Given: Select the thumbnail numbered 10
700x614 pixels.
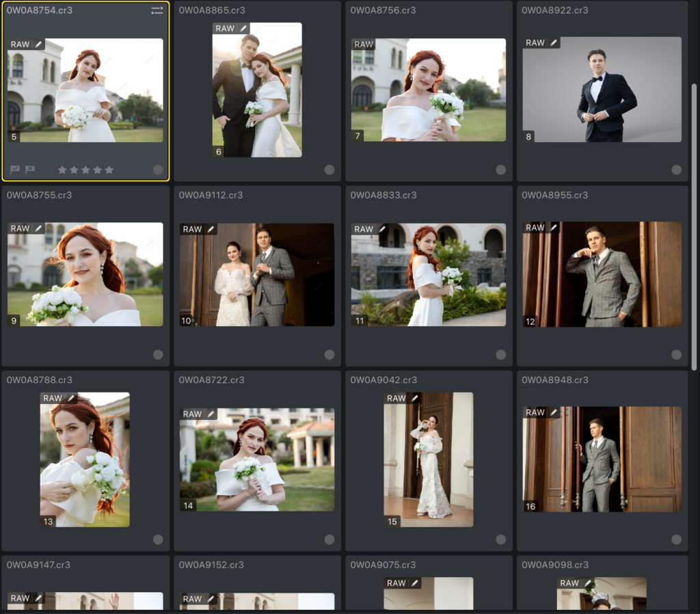Looking at the screenshot, I should (x=256, y=275).
